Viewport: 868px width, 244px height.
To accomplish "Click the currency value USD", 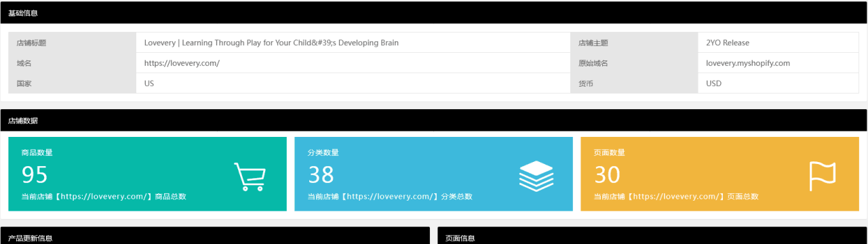I will coord(714,83).
